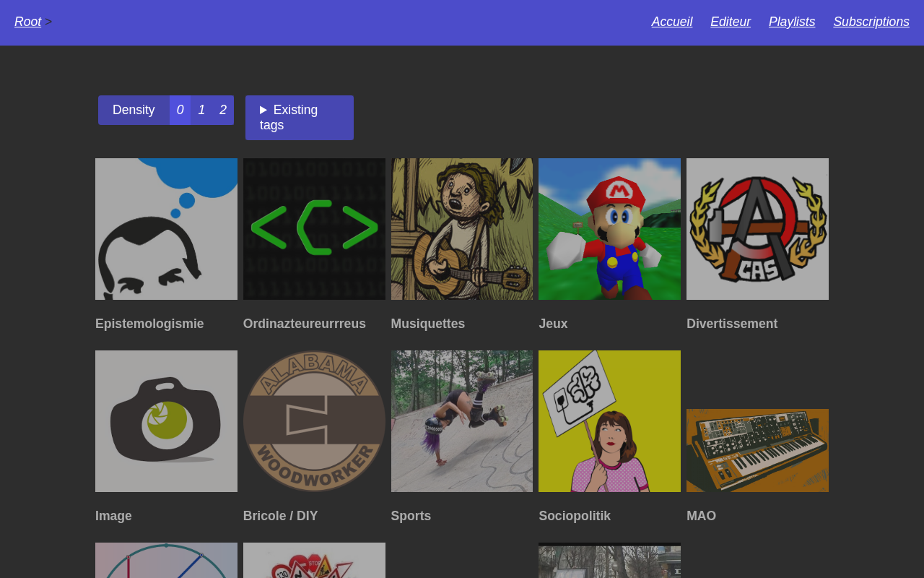The height and width of the screenshot is (578, 924).
Task: Set density to 2
Action: pyautogui.click(x=223, y=110)
